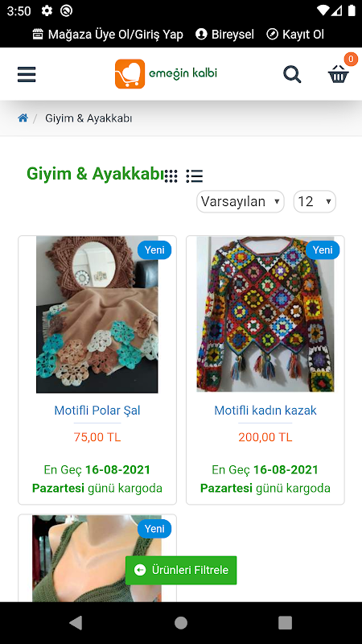Switch to list view layout icon
The height and width of the screenshot is (644, 362).
point(194,175)
